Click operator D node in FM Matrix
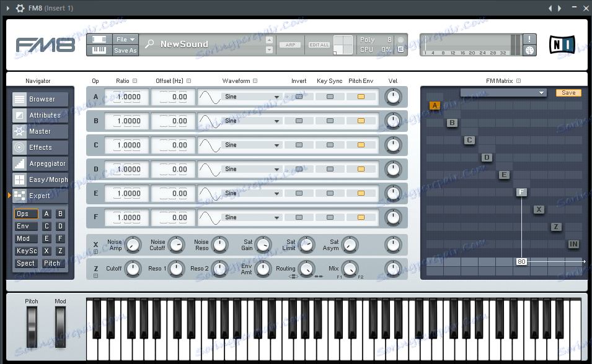Screen dimensions: 592x364 click(487, 157)
